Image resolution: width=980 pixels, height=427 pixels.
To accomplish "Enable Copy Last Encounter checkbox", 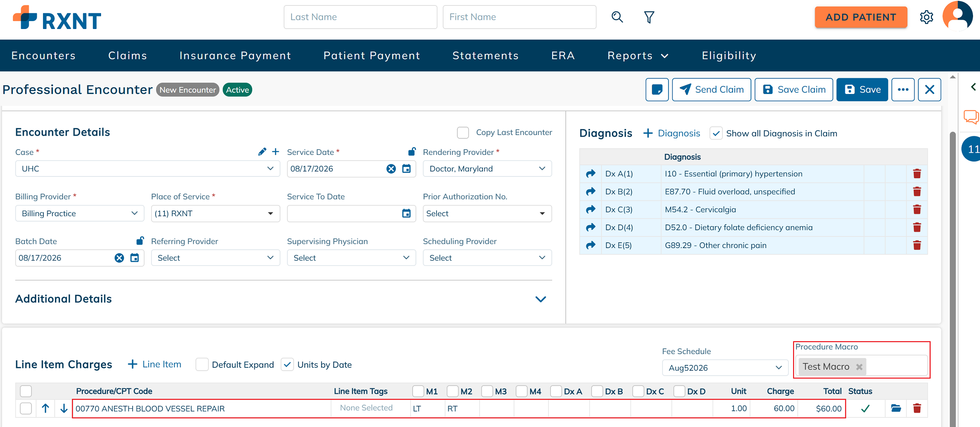I will [x=463, y=133].
